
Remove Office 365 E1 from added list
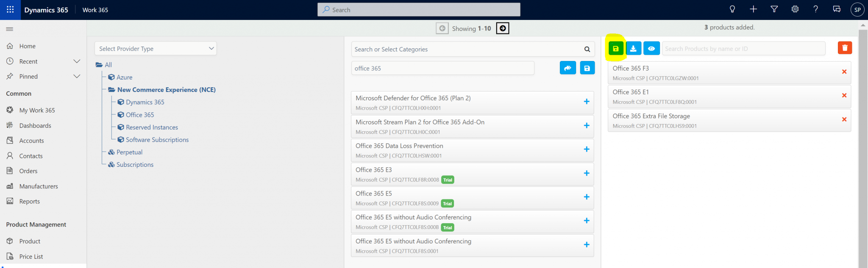pos(844,95)
